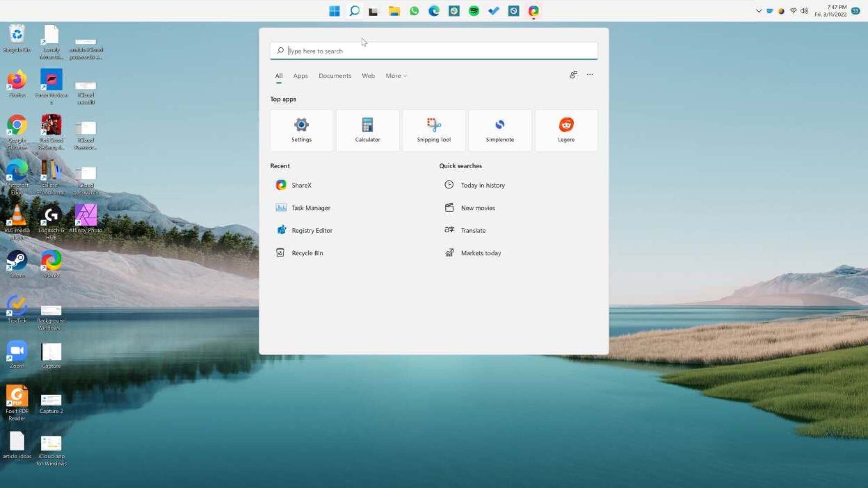Open quick search Today in history
868x488 pixels.
click(483, 185)
